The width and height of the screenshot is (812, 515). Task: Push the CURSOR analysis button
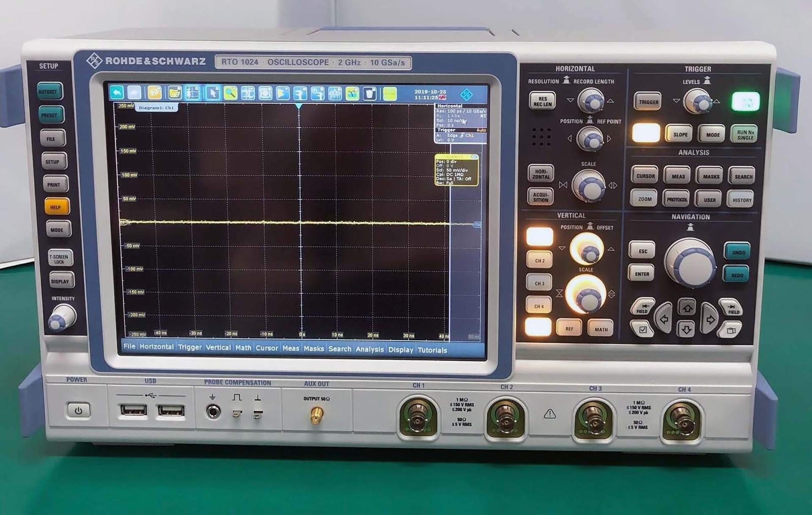[645, 175]
